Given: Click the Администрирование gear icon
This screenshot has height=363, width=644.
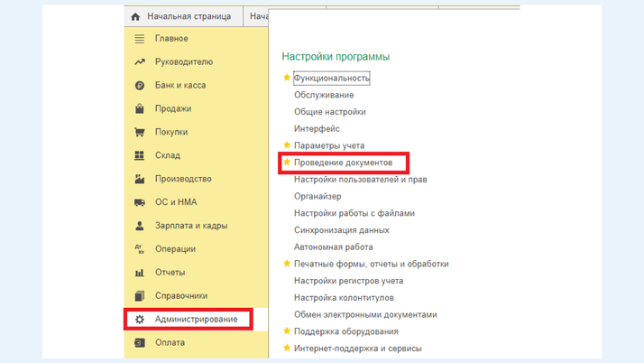Looking at the screenshot, I should click(x=140, y=320).
